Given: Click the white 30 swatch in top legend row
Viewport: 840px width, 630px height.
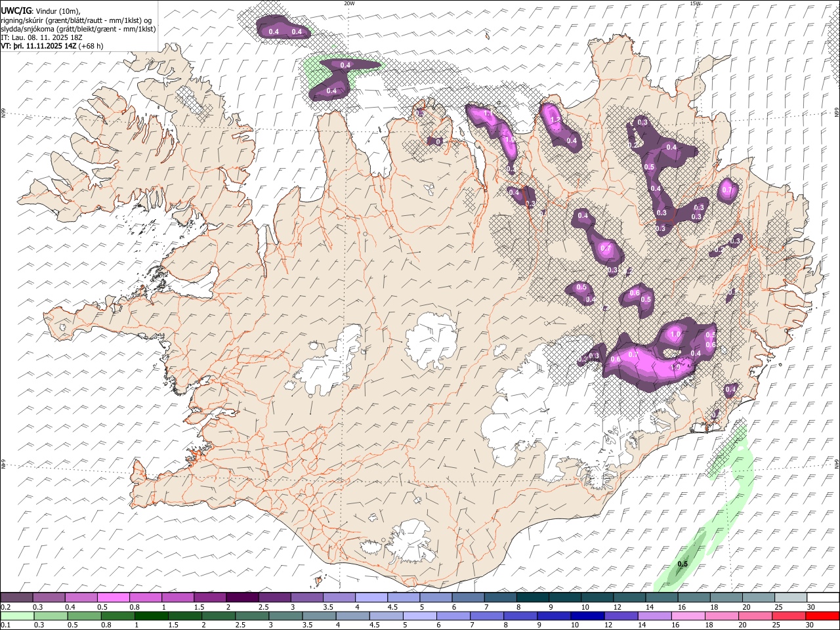Looking at the screenshot, I should click(x=823, y=597).
